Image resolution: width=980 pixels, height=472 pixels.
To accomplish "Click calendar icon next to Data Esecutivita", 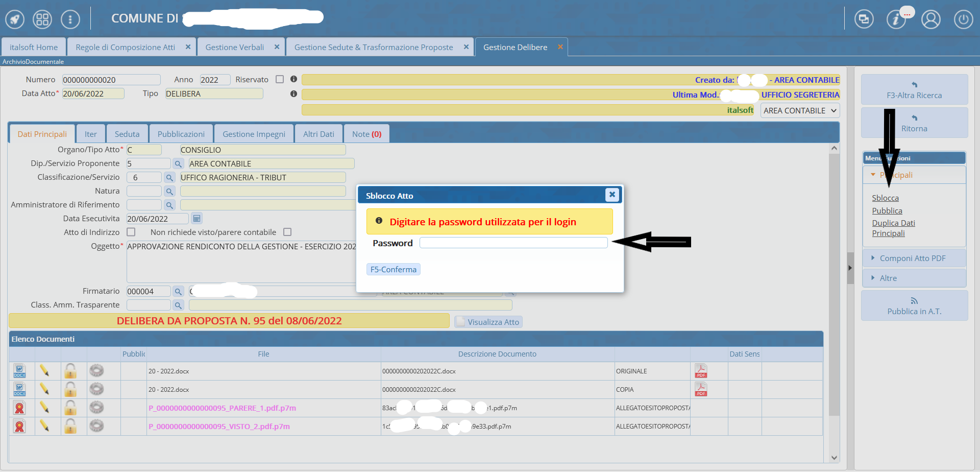I will click(197, 219).
